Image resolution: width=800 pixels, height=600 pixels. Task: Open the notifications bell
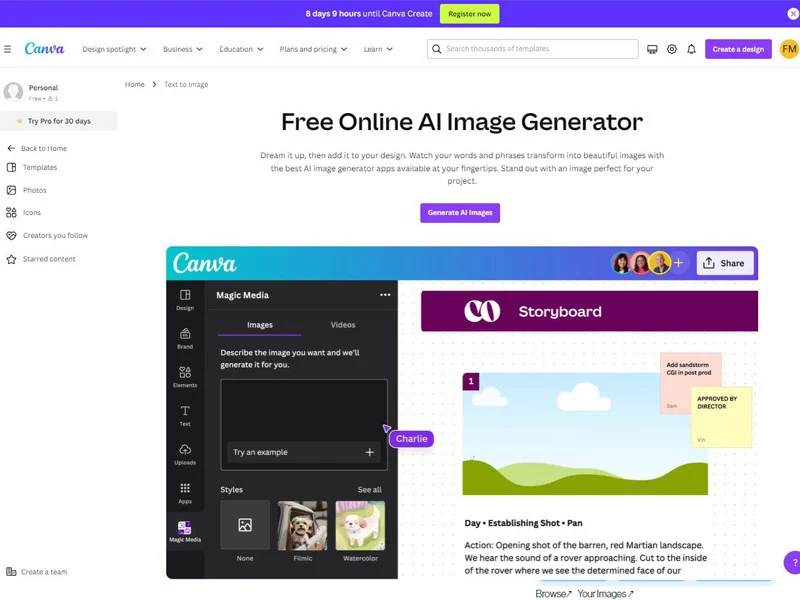[x=691, y=49]
